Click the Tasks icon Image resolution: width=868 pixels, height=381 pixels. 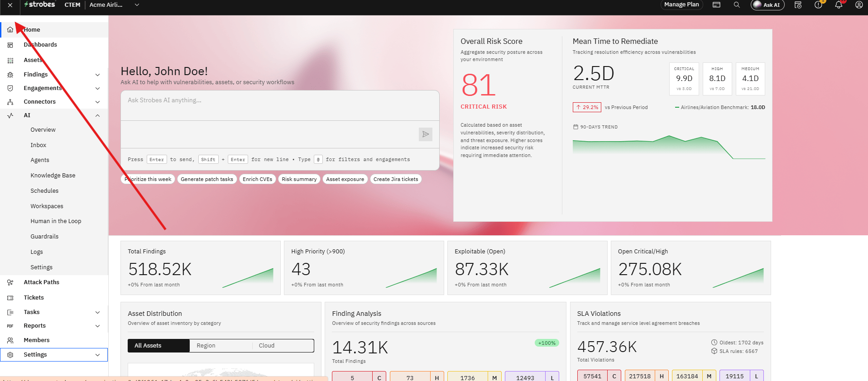click(10, 312)
